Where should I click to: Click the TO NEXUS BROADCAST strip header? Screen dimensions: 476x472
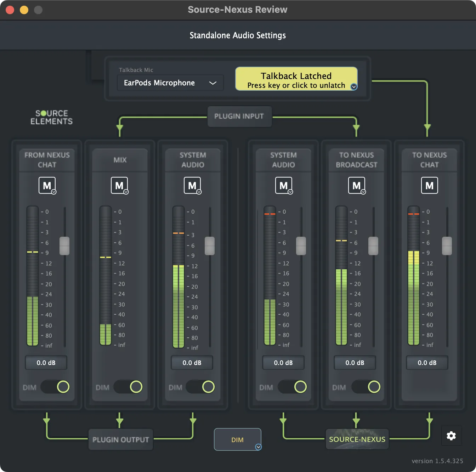(357, 160)
